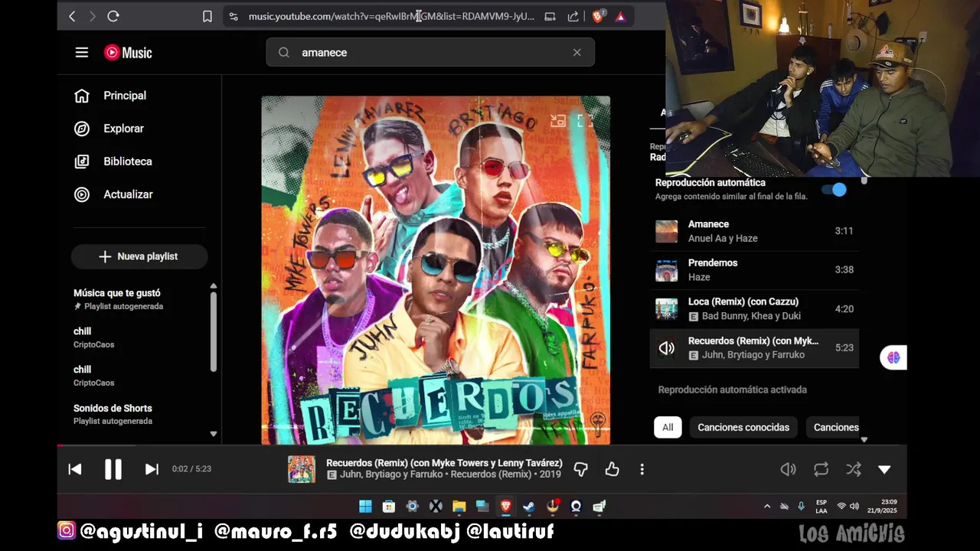This screenshot has width=980, height=551.
Task: Play 'Prendemos' by Haze in queue
Action: pos(754,270)
